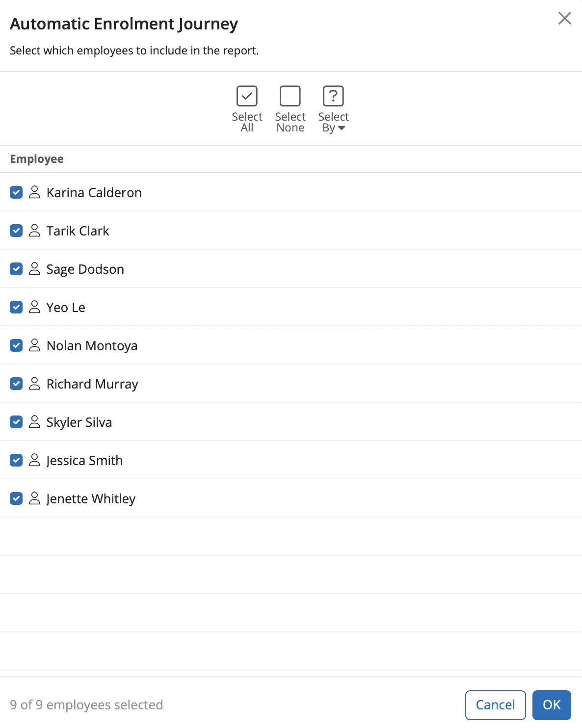Click the Select By caret arrow

coord(342,128)
